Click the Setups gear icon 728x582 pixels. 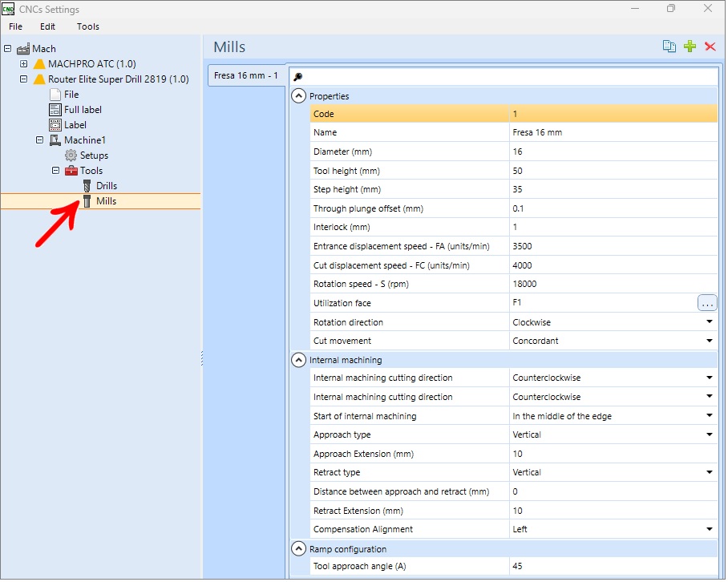tap(71, 156)
